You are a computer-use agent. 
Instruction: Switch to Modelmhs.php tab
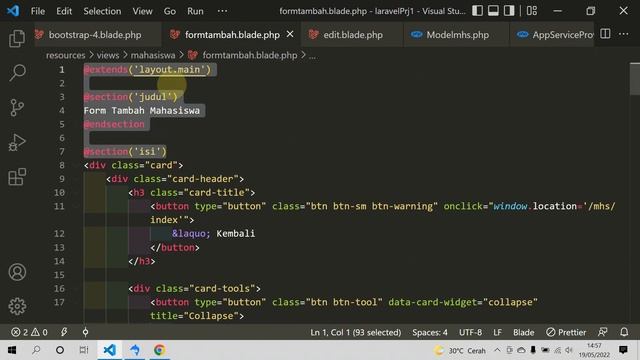coord(457,35)
